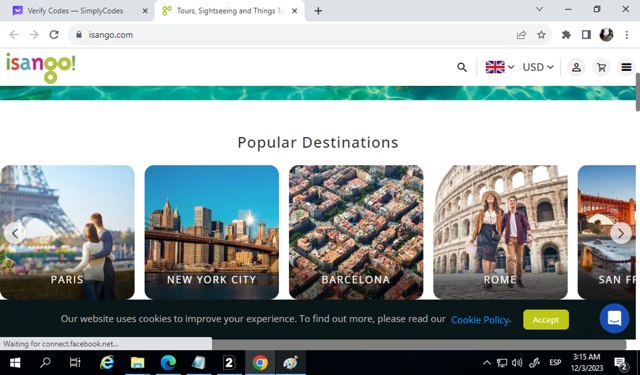640x375 pixels.
Task: Bookmark this page with star icon
Action: [541, 35]
